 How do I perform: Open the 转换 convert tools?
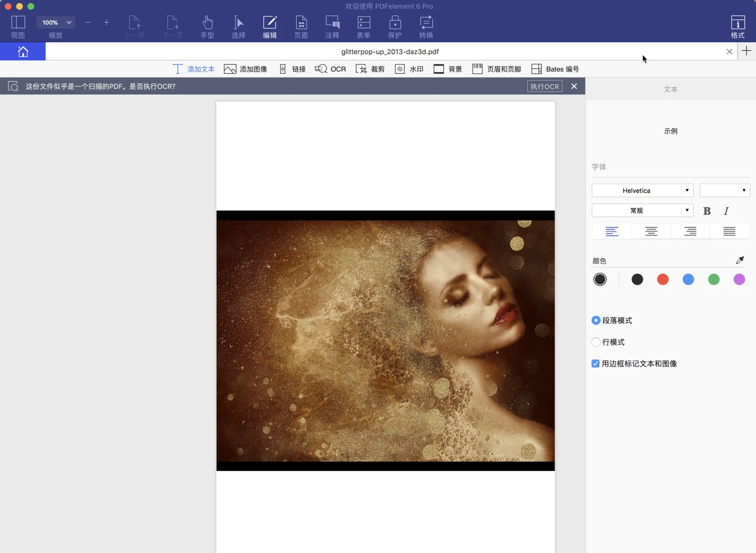point(426,27)
